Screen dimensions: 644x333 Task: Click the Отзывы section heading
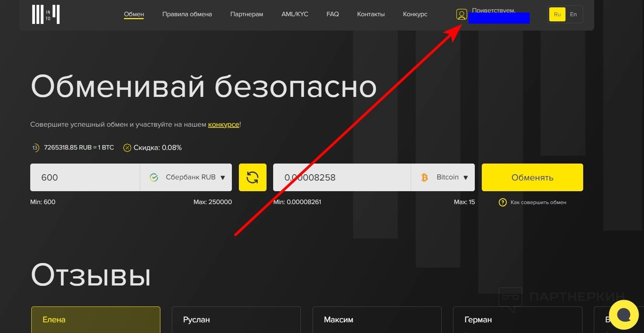[x=91, y=275]
